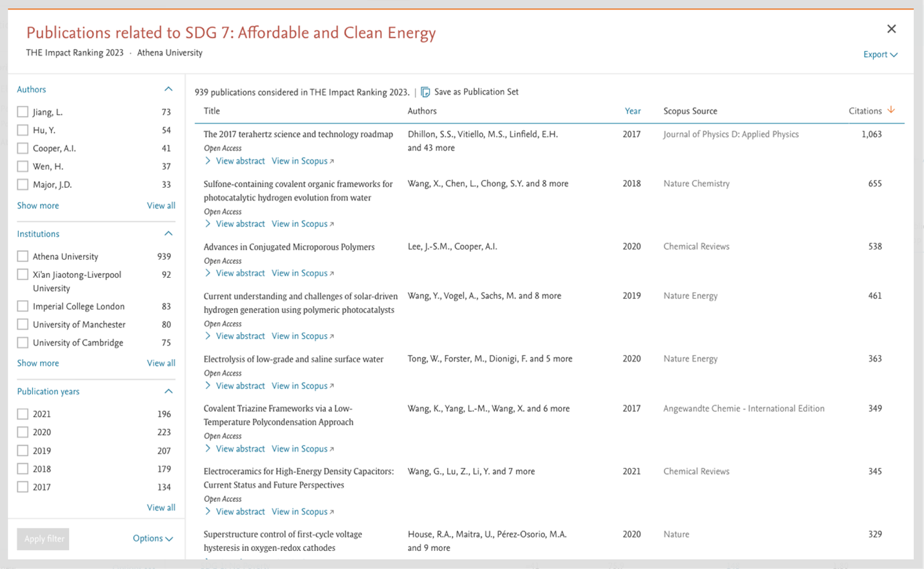Collapse the Institutions filter section
This screenshot has width=924, height=569.
pyautogui.click(x=168, y=234)
